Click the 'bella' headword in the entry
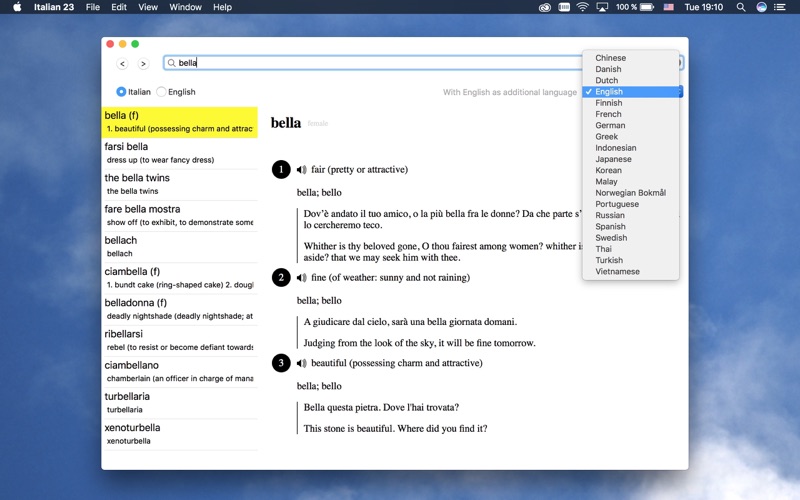 click(286, 123)
